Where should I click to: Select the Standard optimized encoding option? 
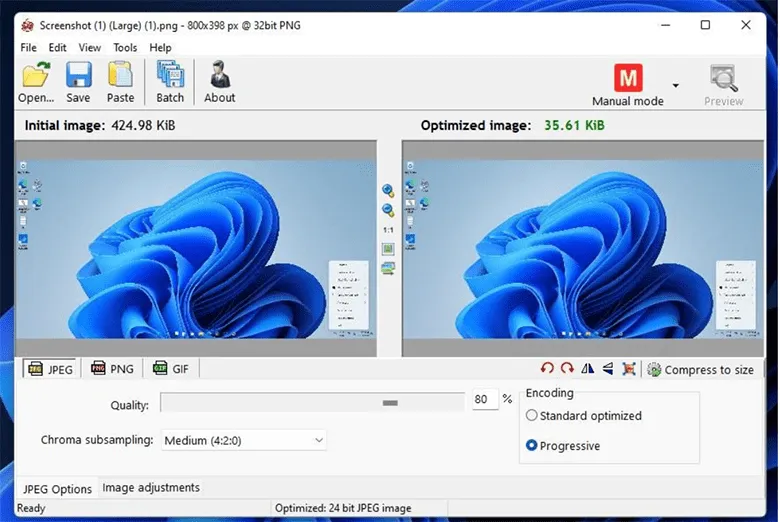pyautogui.click(x=532, y=416)
